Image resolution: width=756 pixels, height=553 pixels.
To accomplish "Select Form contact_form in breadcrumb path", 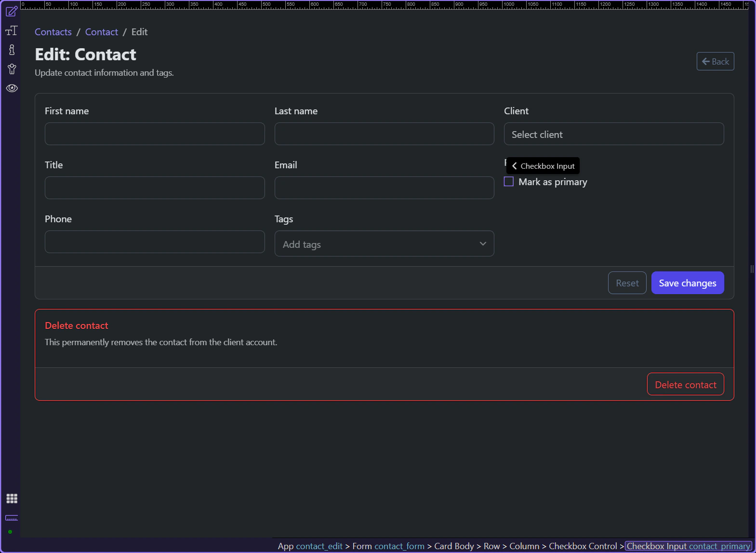I will (388, 546).
